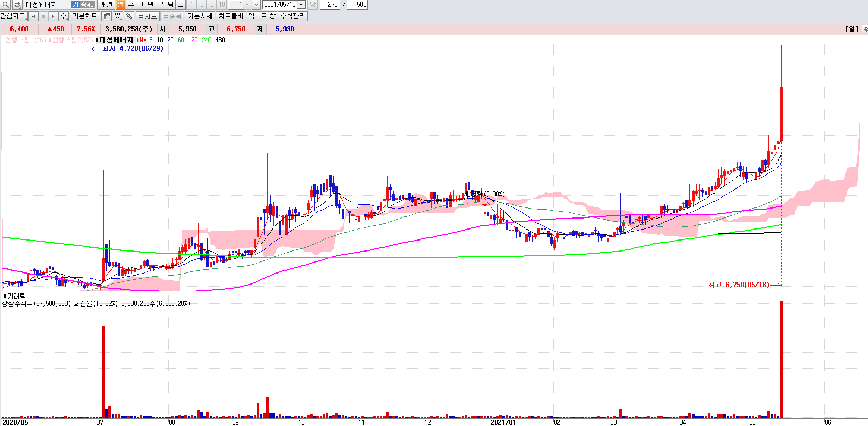The width and height of the screenshot is (868, 426).
Task: Click the stop square button
Action: [x=43, y=16]
